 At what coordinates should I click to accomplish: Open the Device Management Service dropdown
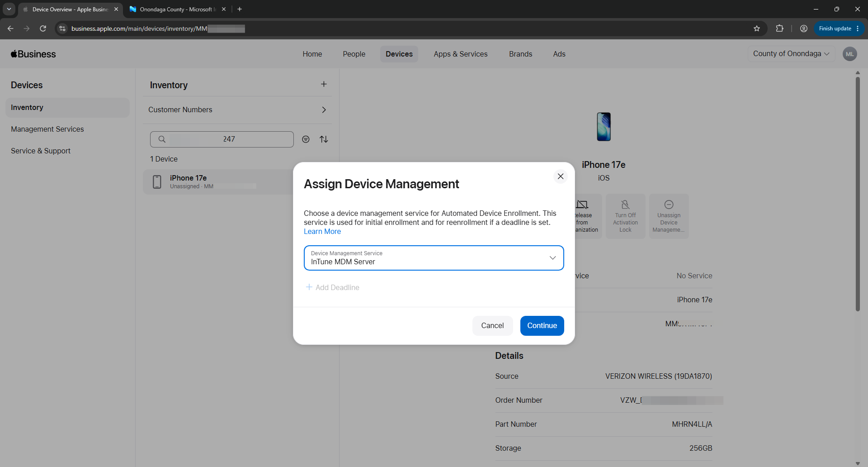click(434, 258)
